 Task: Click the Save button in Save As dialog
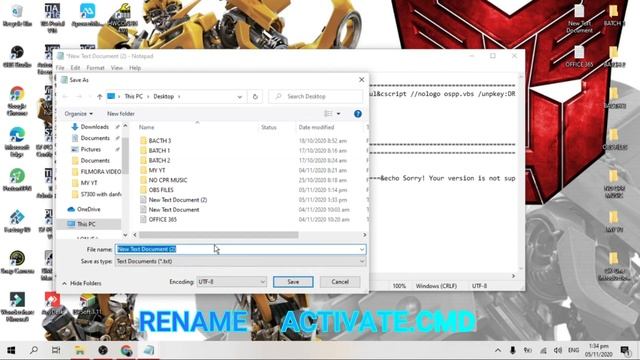pyautogui.click(x=293, y=282)
